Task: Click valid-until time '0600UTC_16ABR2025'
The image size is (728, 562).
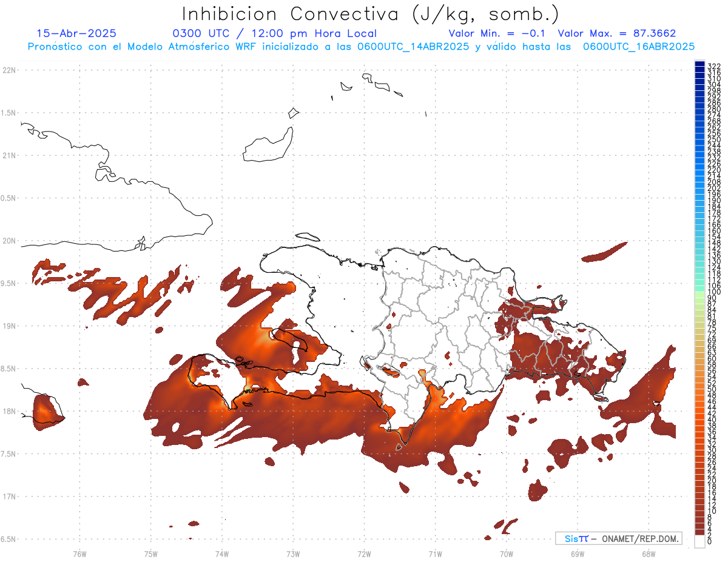Action: coord(638,46)
